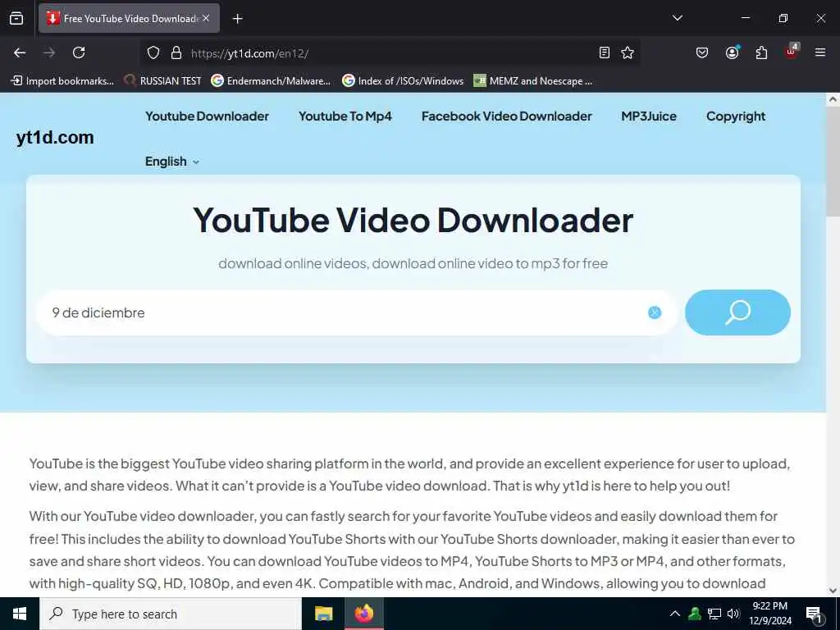Click the page vertical scrollbar thumb
The width and height of the screenshot is (840, 630).
coord(833,163)
